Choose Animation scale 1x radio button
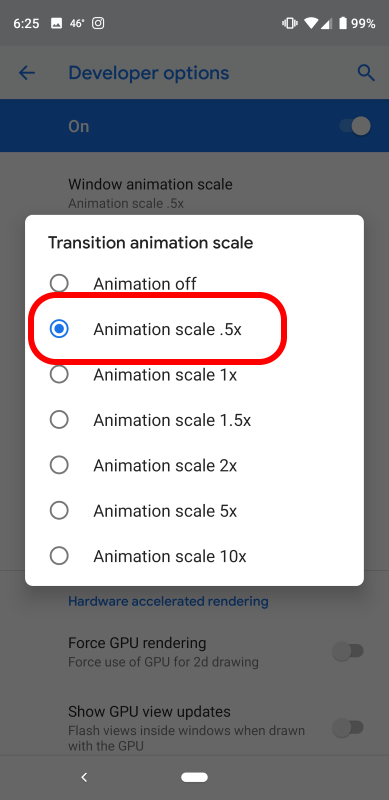 click(x=59, y=374)
